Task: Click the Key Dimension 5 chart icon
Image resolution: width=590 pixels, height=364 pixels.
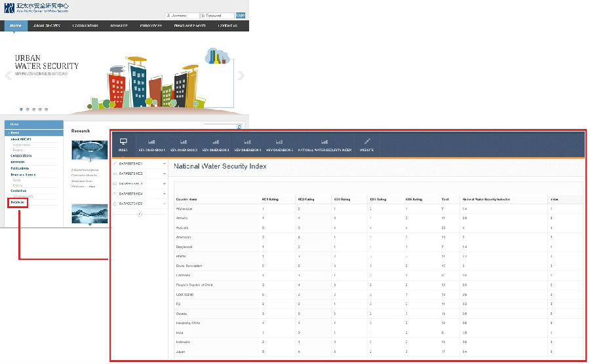Action: click(279, 141)
